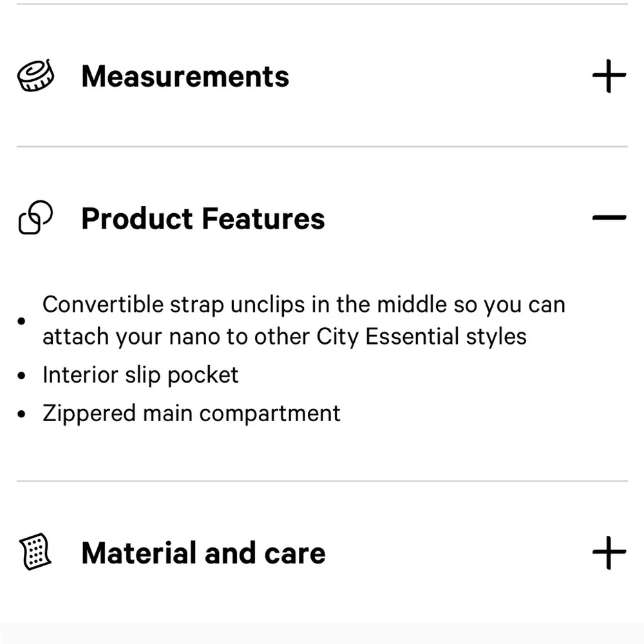Click the dotted fabric Material and care icon

pyautogui.click(x=35, y=552)
